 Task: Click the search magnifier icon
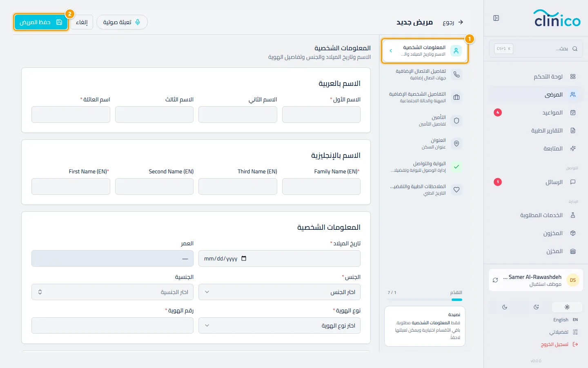coord(575,49)
